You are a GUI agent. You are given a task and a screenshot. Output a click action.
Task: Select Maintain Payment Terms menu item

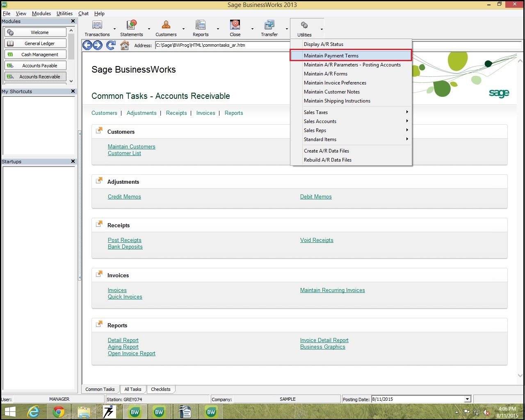(351, 56)
